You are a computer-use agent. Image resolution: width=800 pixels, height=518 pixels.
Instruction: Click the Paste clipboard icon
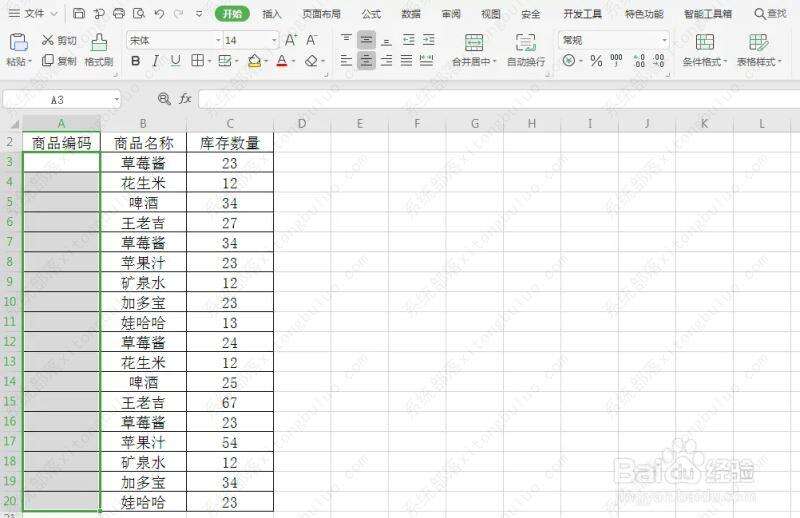18,42
